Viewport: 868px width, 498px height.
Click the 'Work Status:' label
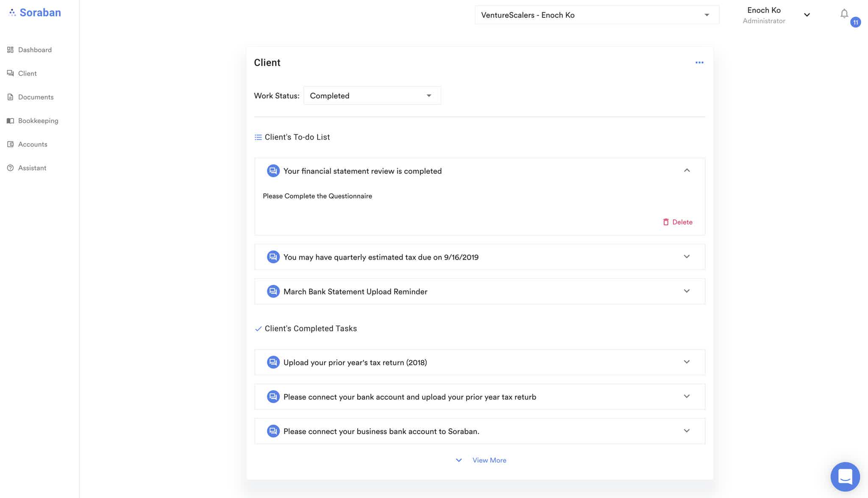click(x=276, y=96)
